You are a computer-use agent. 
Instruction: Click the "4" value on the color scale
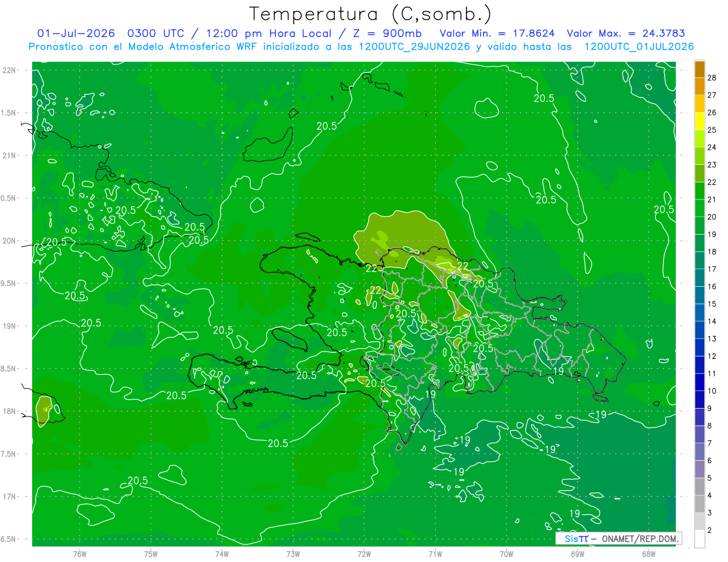[x=710, y=495]
